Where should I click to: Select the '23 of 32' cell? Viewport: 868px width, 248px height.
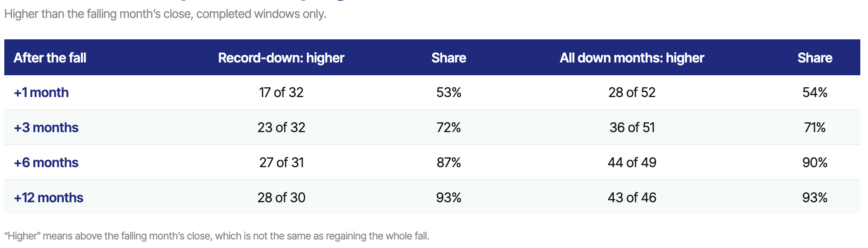point(281,127)
